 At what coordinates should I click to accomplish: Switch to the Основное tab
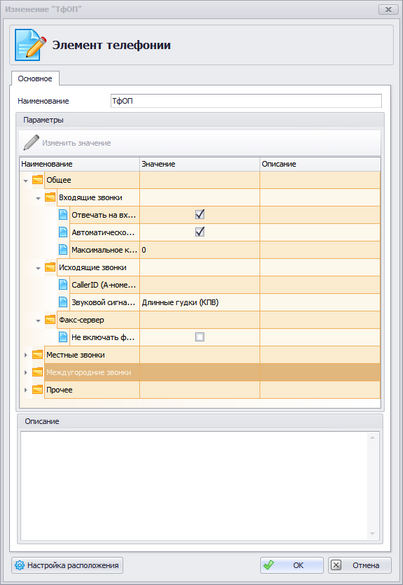point(35,79)
